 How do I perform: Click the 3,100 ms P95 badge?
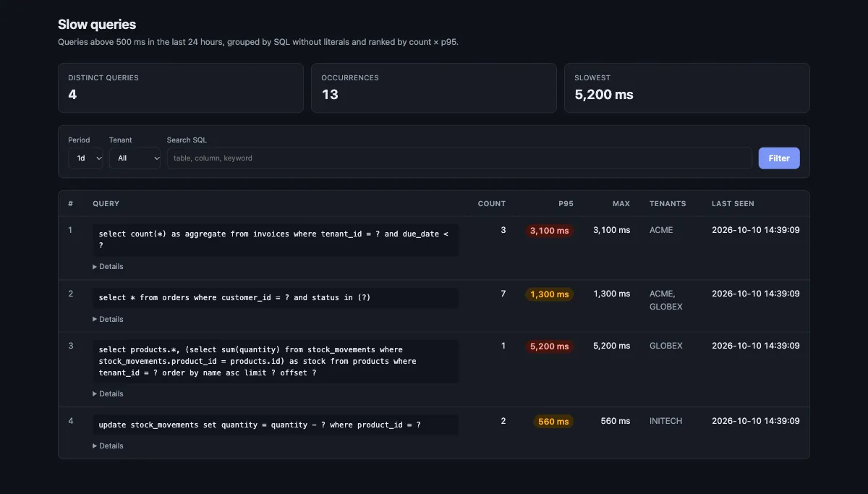550,231
